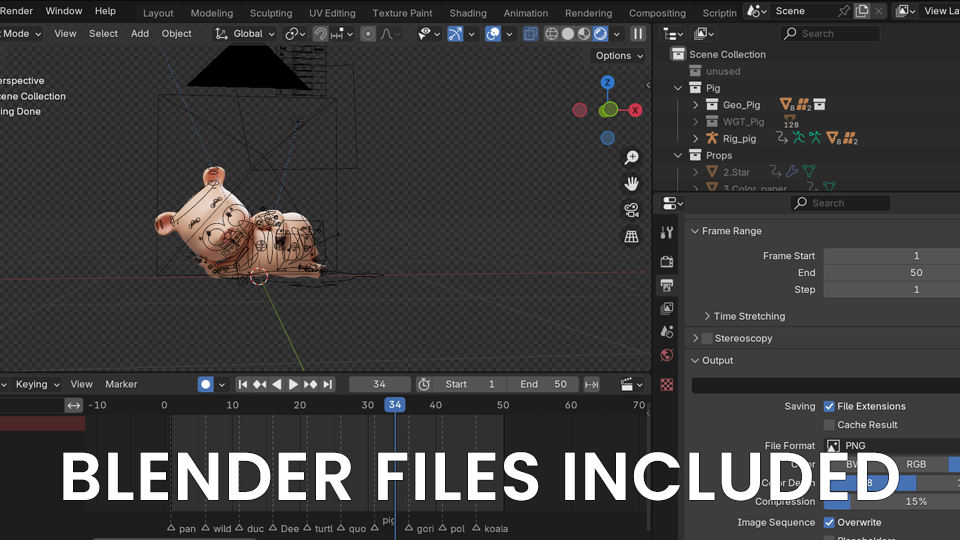Toggle viewport gizmos display
The height and width of the screenshot is (540, 960).
(x=454, y=34)
